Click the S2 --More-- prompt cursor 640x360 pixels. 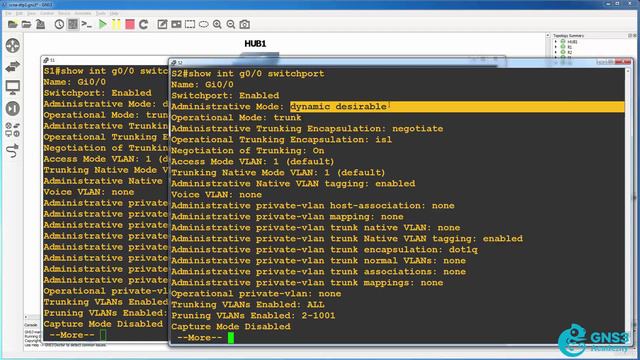point(231,338)
